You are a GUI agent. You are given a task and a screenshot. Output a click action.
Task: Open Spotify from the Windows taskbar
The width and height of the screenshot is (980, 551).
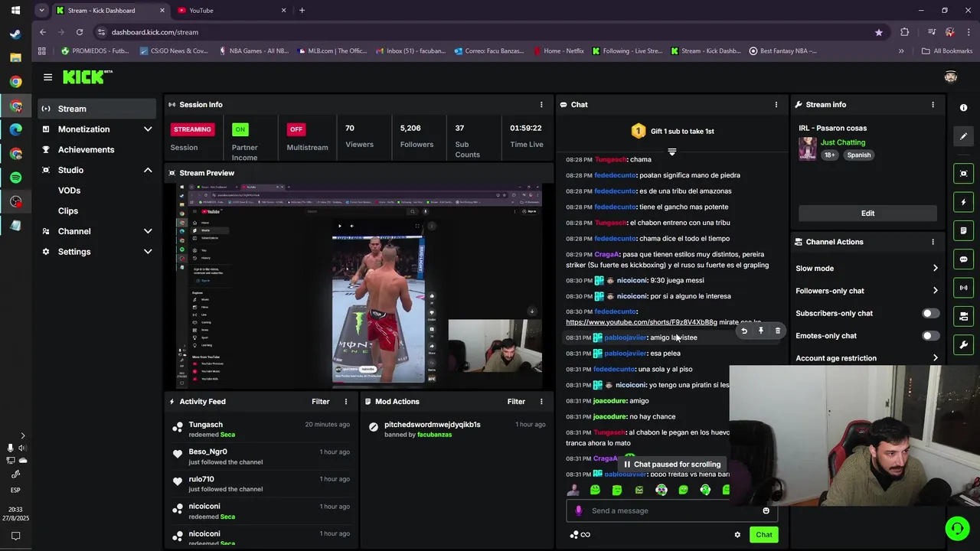16,178
